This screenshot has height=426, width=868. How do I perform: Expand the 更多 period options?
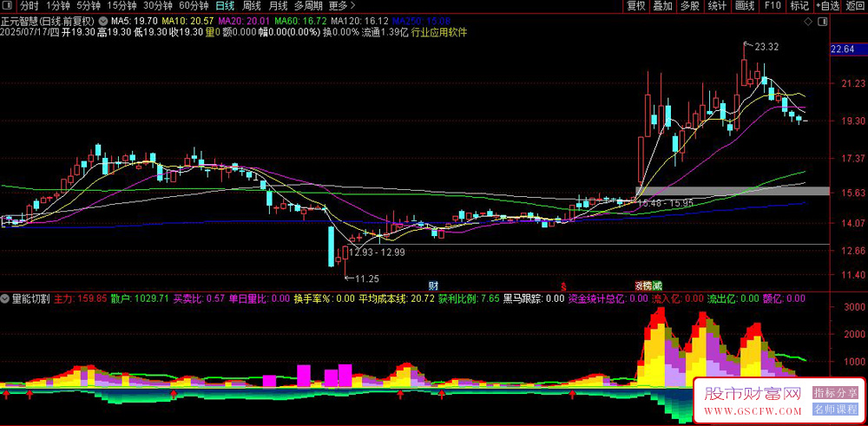point(341,6)
